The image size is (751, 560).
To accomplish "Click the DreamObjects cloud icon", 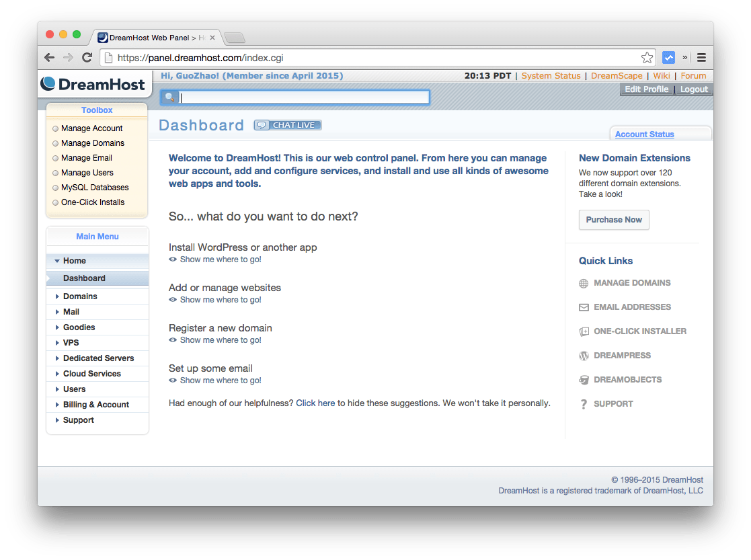I will click(x=583, y=380).
